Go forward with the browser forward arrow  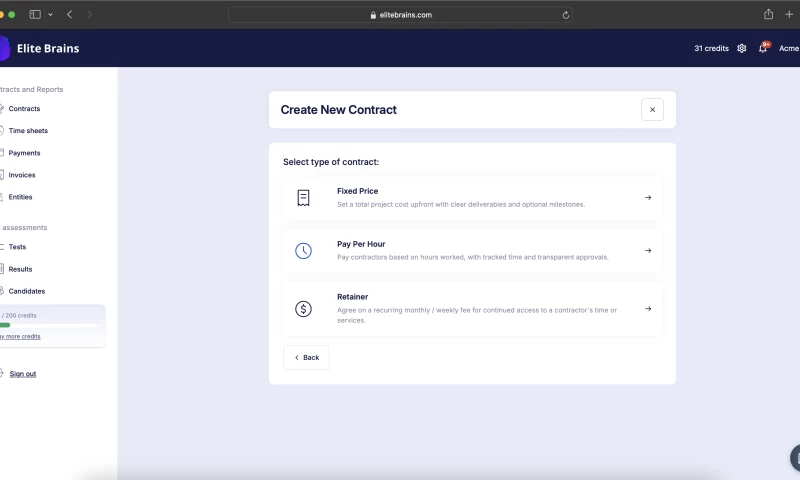89,14
